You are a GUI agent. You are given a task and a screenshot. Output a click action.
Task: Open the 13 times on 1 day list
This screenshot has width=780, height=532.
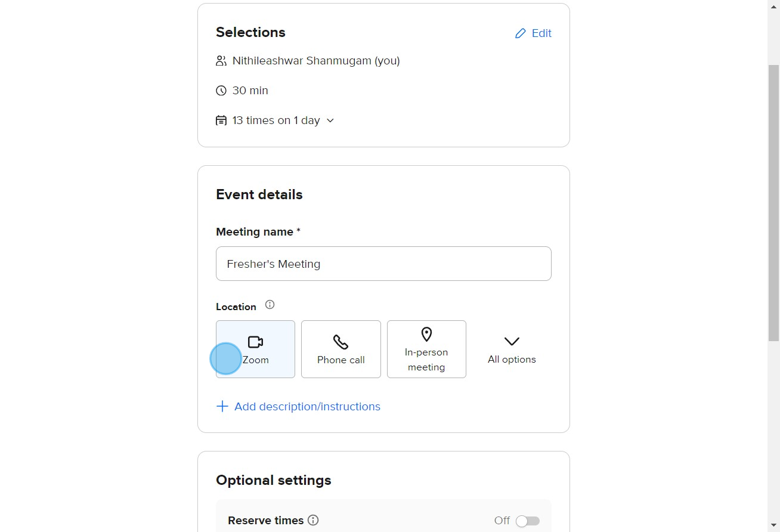click(276, 120)
